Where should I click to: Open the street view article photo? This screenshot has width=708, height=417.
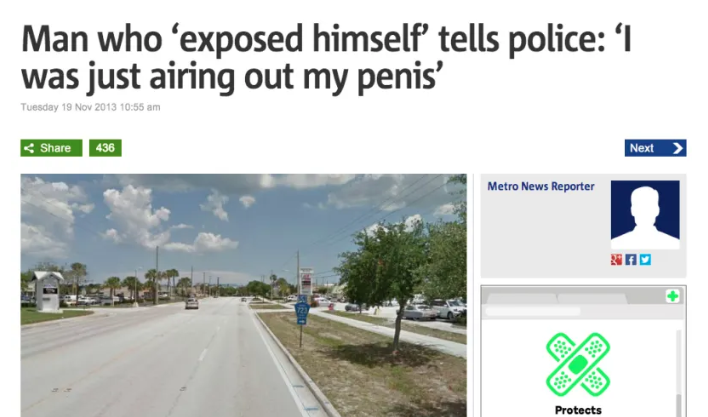pyautogui.click(x=243, y=296)
